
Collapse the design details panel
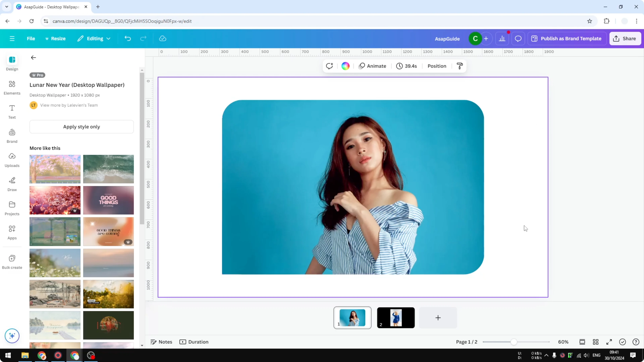33,58
